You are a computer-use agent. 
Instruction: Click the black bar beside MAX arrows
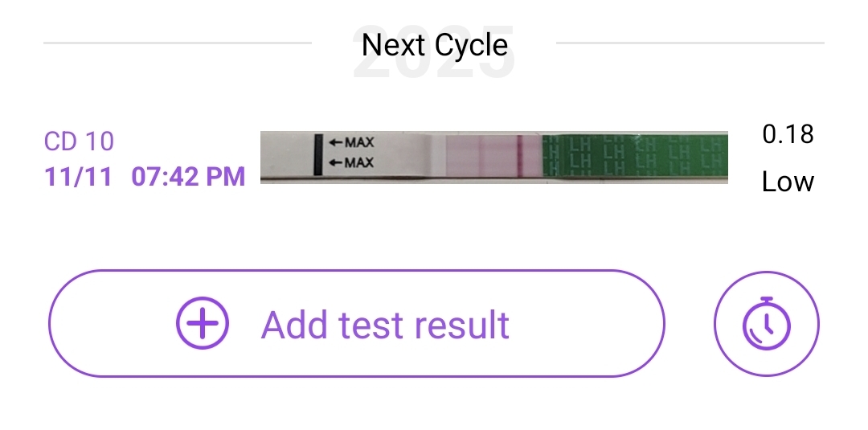click(x=319, y=154)
